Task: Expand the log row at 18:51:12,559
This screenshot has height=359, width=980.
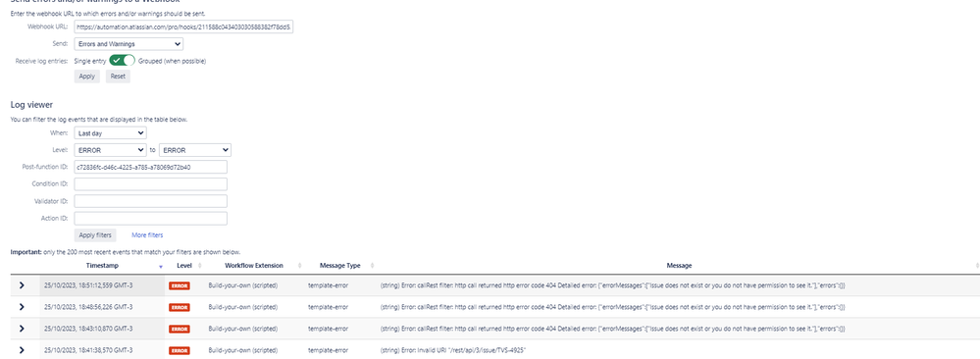Action: click(22, 285)
